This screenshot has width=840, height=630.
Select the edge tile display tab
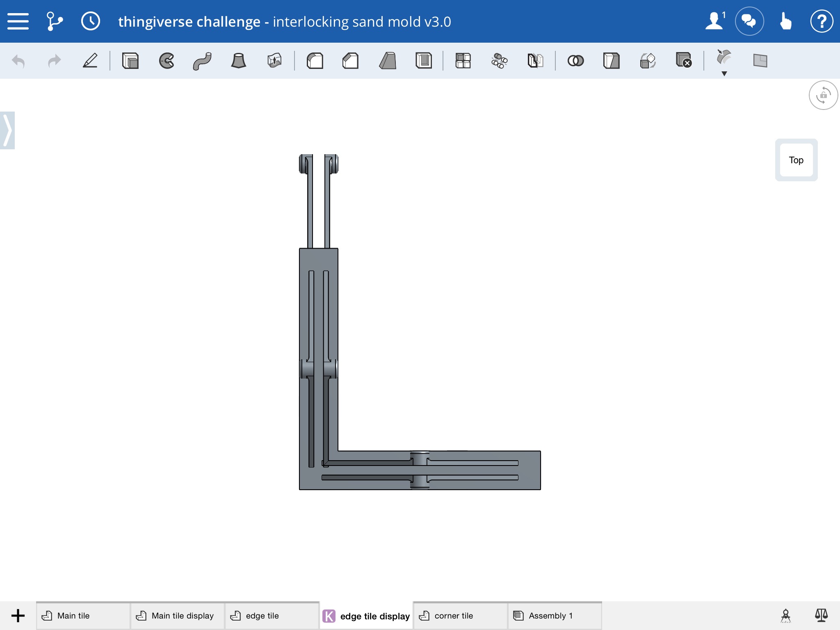pos(366,616)
